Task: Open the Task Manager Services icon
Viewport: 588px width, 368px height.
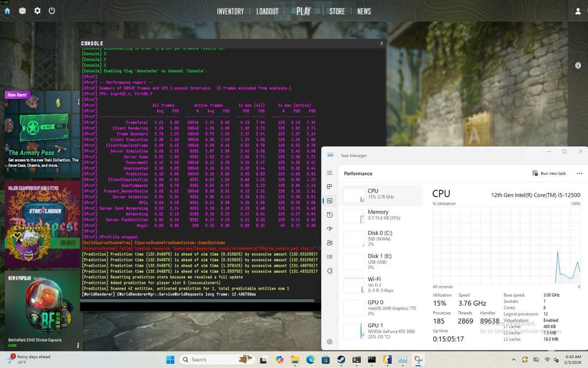Action: click(330, 271)
